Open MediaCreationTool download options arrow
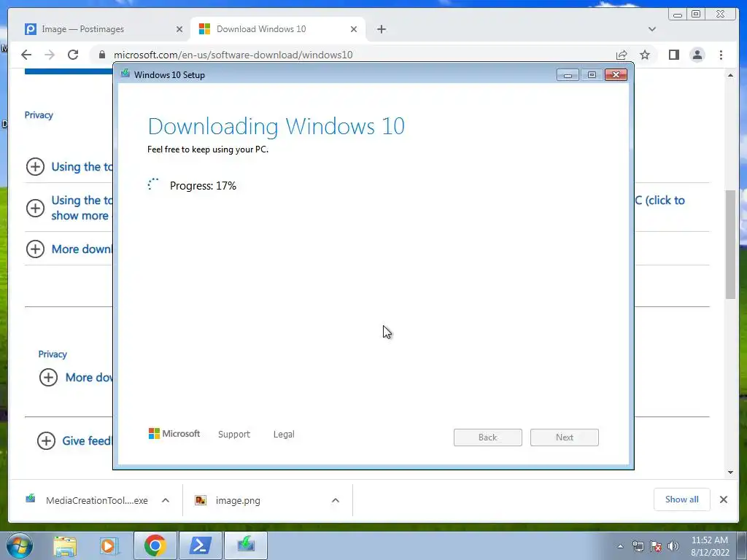 coord(166,500)
